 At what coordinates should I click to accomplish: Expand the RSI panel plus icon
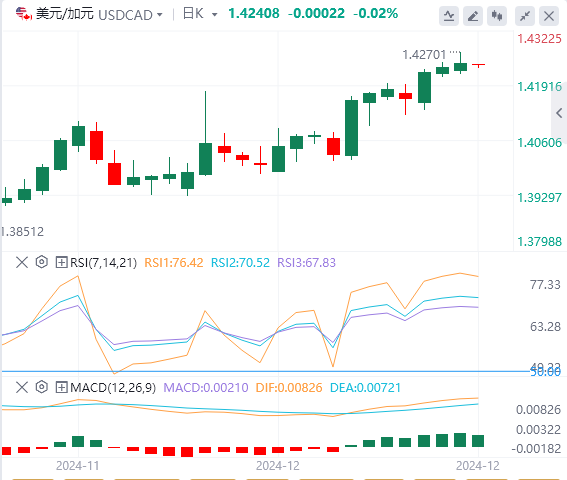click(61, 262)
